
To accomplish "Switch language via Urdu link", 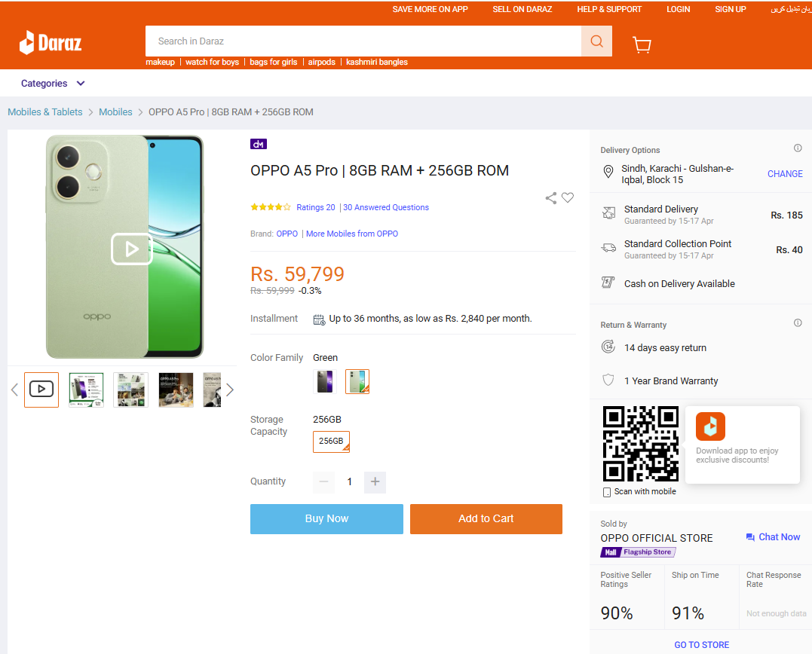I will [x=791, y=9].
